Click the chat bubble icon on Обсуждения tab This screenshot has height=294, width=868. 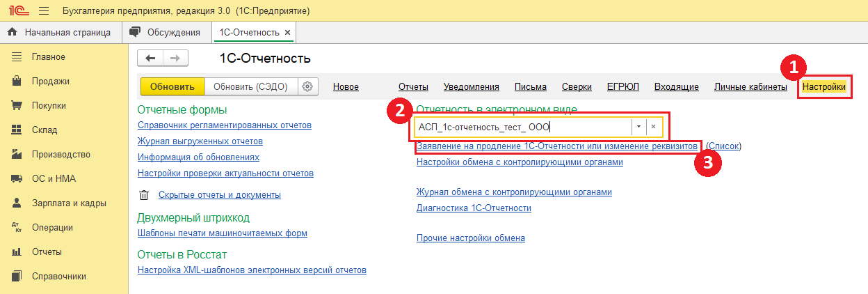click(x=135, y=32)
